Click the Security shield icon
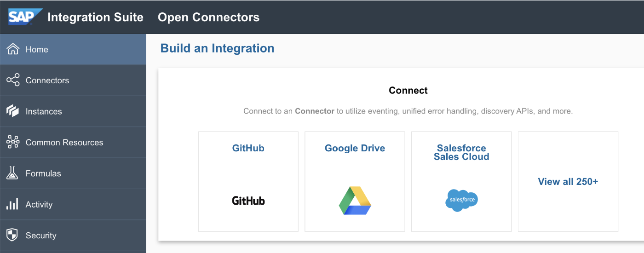644x253 pixels. tap(12, 235)
